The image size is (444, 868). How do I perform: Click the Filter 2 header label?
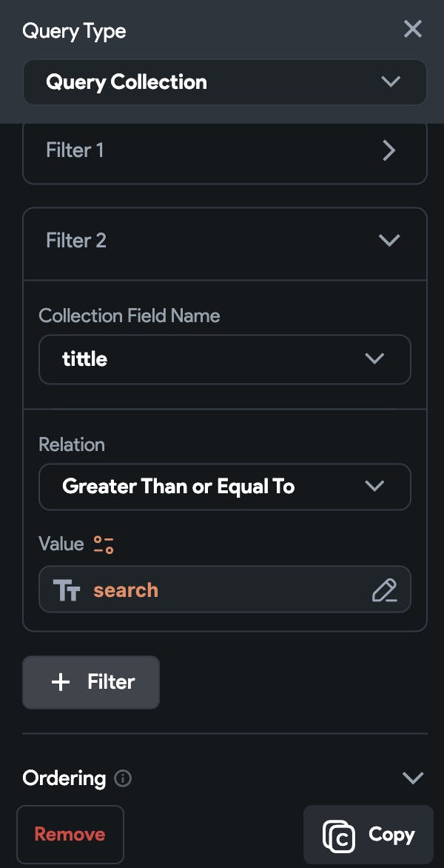(x=76, y=240)
